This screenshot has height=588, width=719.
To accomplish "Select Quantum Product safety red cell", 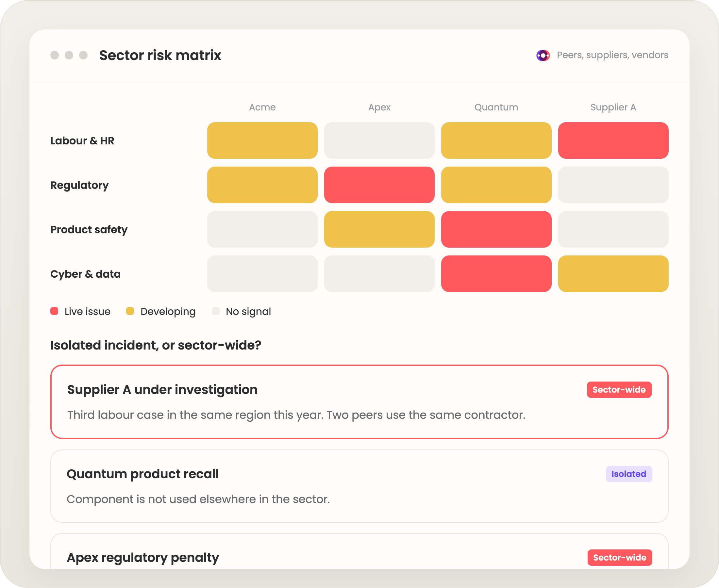I will pos(496,229).
